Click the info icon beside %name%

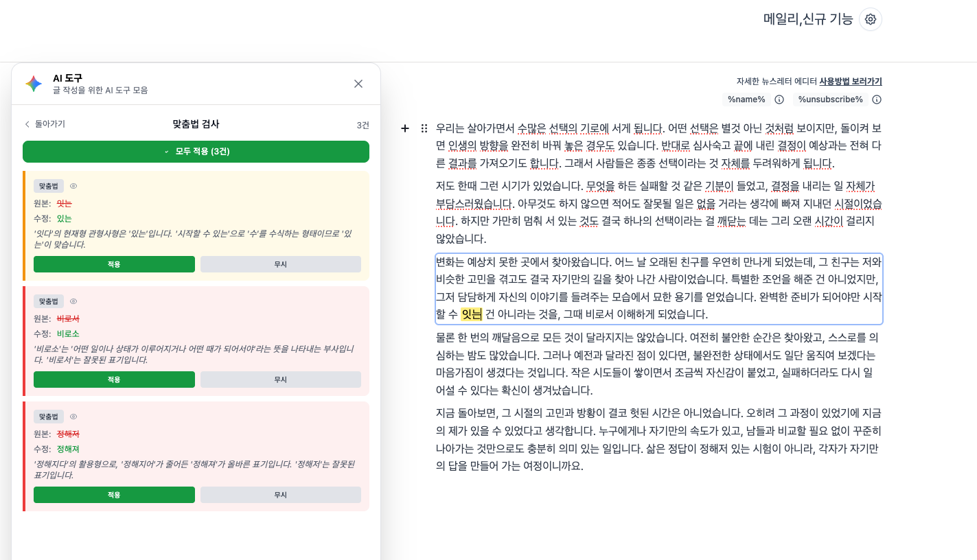tap(779, 99)
